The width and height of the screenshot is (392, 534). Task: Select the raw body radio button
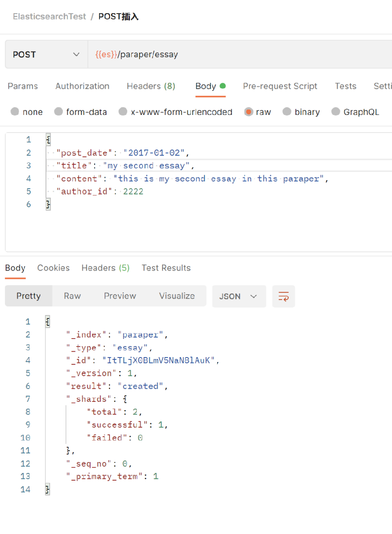click(249, 112)
